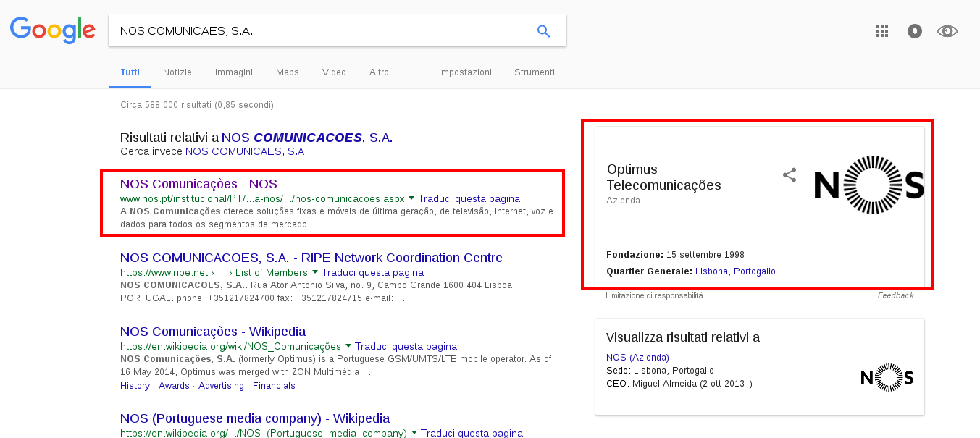Click the small NOS logo thumbnail
980x438 pixels.
[887, 377]
